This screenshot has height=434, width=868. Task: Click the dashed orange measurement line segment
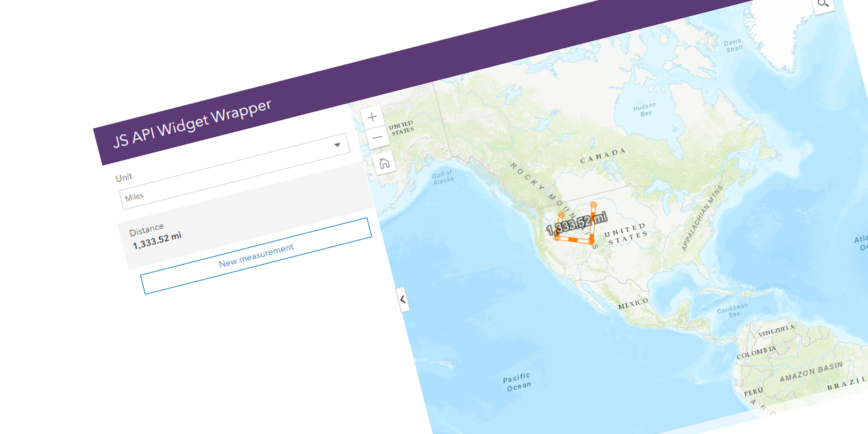[574, 239]
